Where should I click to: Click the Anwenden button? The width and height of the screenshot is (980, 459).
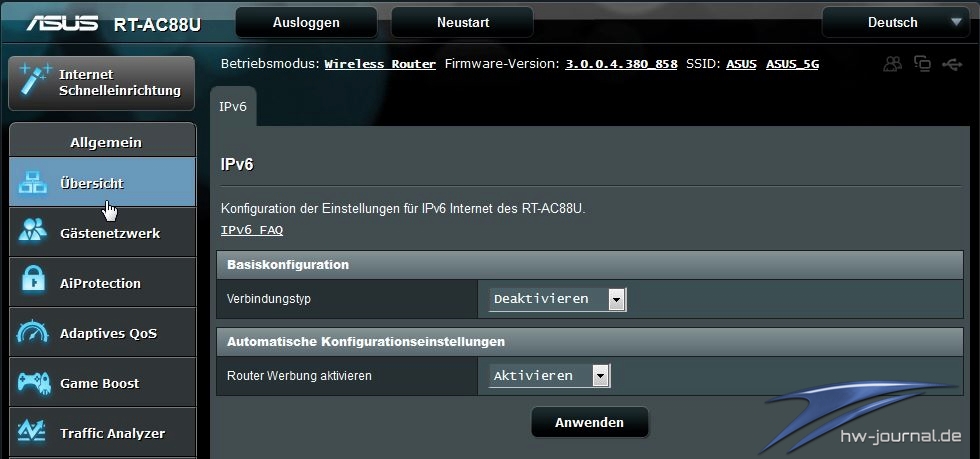[x=589, y=423]
